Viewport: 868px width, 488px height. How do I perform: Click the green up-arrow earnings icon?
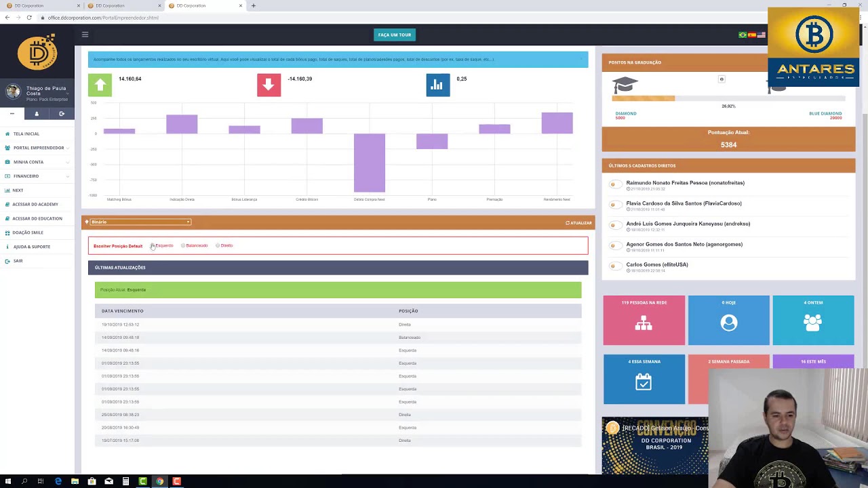point(100,85)
